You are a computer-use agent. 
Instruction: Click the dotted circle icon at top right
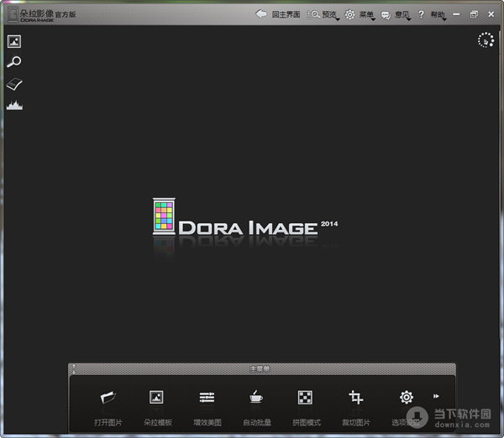coord(486,40)
